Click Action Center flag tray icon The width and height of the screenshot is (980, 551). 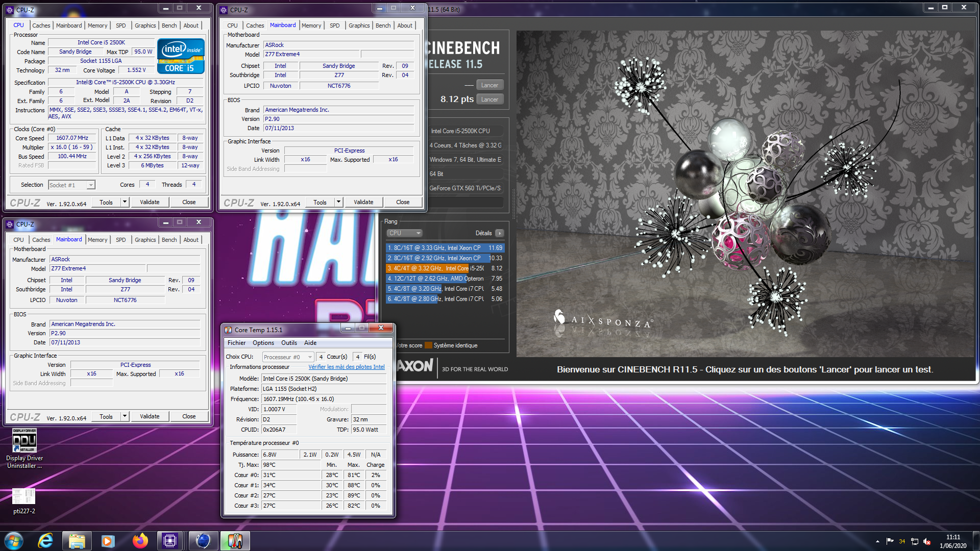pos(890,541)
